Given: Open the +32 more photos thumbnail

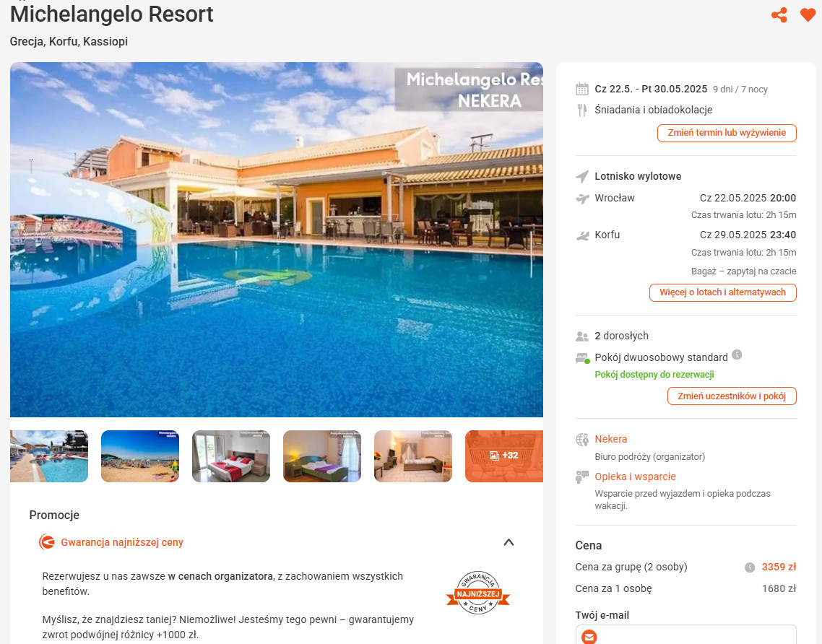Looking at the screenshot, I should tap(503, 456).
